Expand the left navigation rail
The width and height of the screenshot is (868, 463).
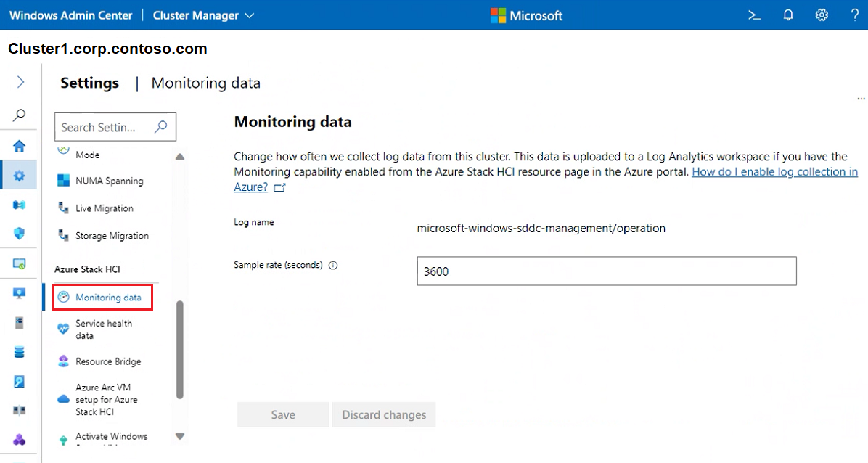[20, 83]
